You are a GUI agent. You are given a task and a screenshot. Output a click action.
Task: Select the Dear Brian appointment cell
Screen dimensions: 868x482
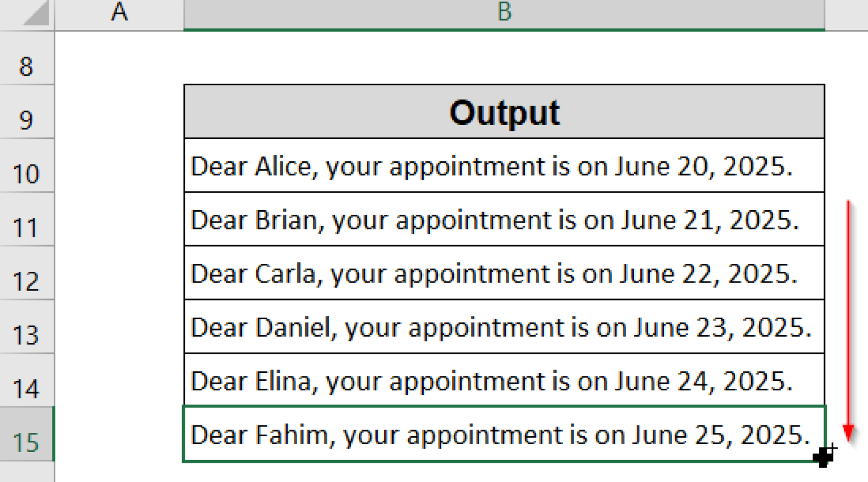coord(504,220)
